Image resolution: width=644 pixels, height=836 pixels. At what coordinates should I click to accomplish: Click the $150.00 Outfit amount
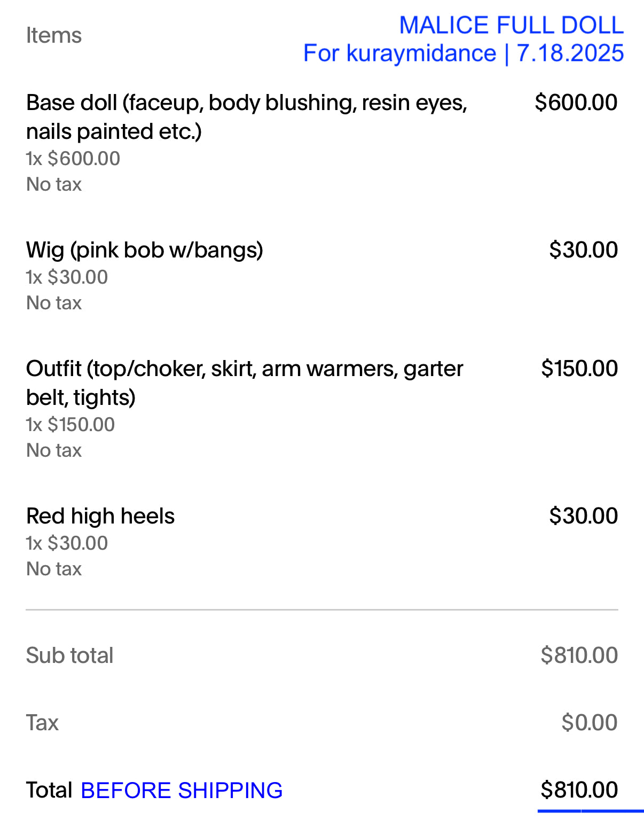coord(579,369)
